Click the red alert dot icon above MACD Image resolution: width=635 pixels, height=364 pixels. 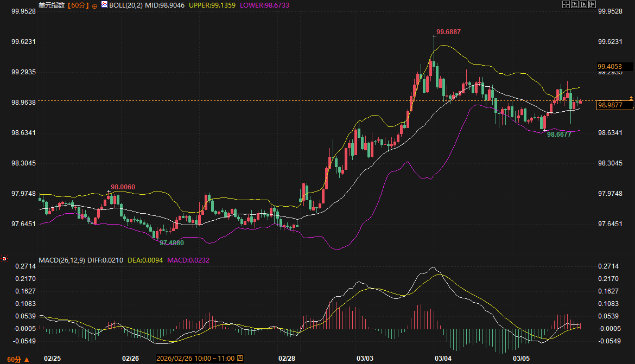[4, 259]
